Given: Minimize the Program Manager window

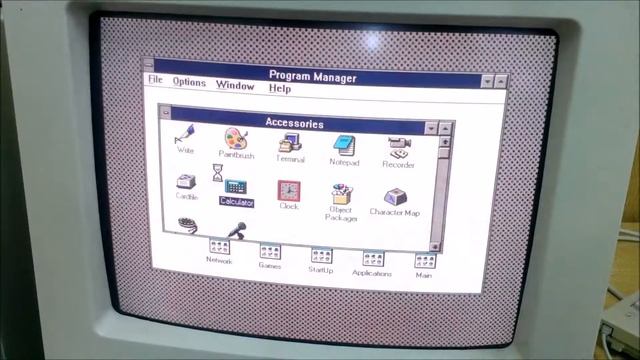Looking at the screenshot, I should [487, 82].
